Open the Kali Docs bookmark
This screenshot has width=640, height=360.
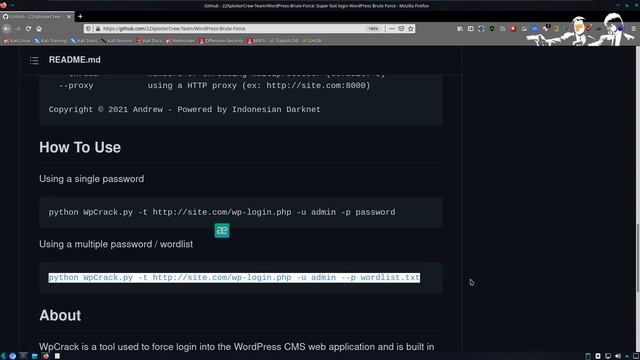pyautogui.click(x=149, y=41)
